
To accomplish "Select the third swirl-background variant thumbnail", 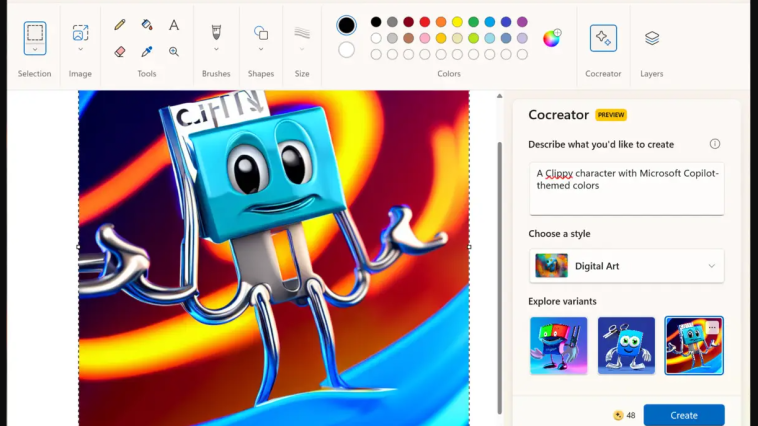I will click(x=694, y=346).
